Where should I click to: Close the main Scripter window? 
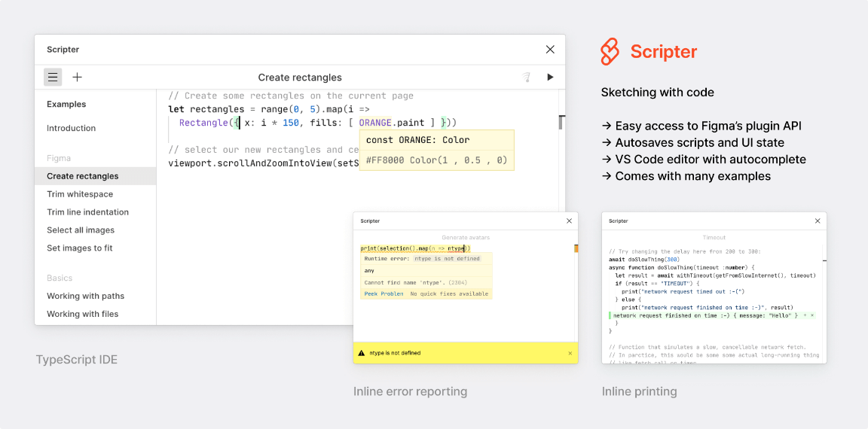(550, 50)
